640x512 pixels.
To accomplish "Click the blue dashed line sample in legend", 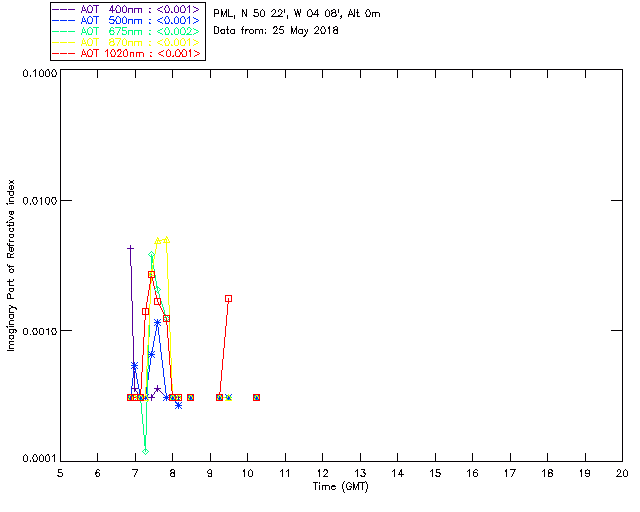I will tap(64, 20).
